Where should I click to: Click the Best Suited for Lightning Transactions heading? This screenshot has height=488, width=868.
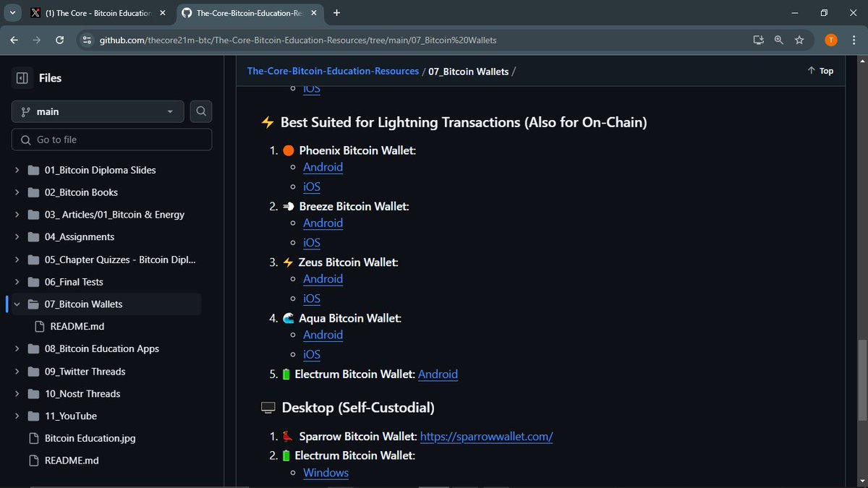click(454, 122)
